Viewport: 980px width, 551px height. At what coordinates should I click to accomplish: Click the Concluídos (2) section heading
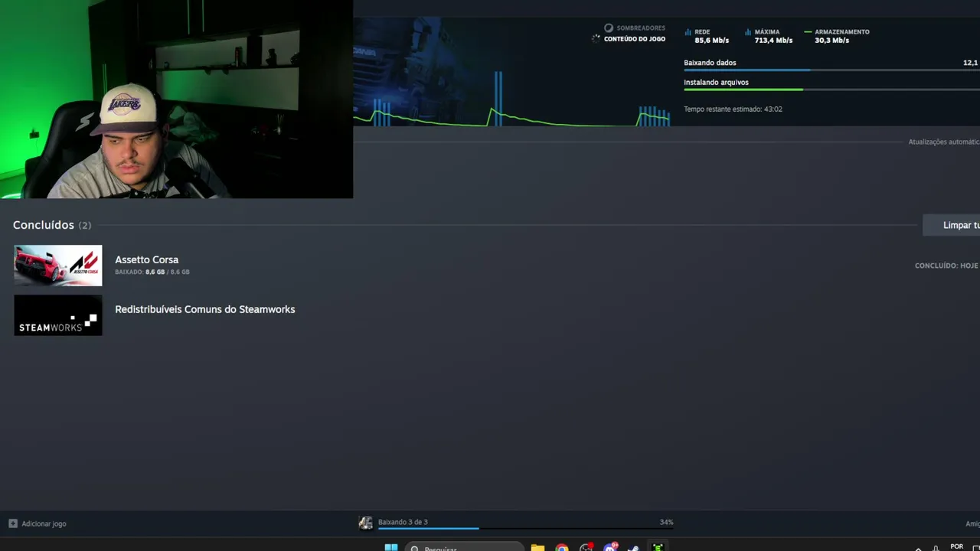click(52, 225)
